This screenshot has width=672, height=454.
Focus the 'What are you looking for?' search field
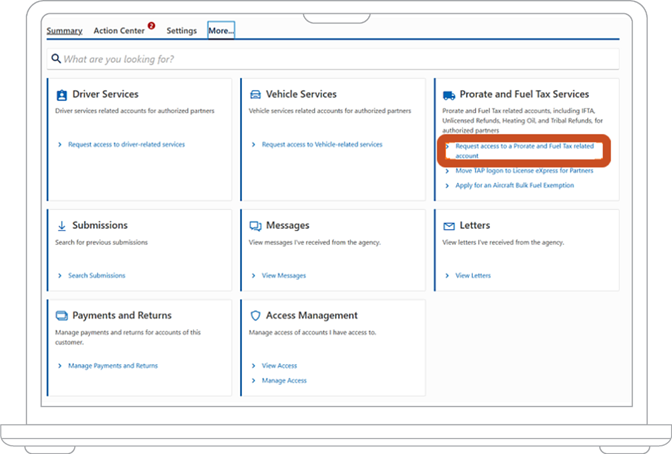(333, 59)
